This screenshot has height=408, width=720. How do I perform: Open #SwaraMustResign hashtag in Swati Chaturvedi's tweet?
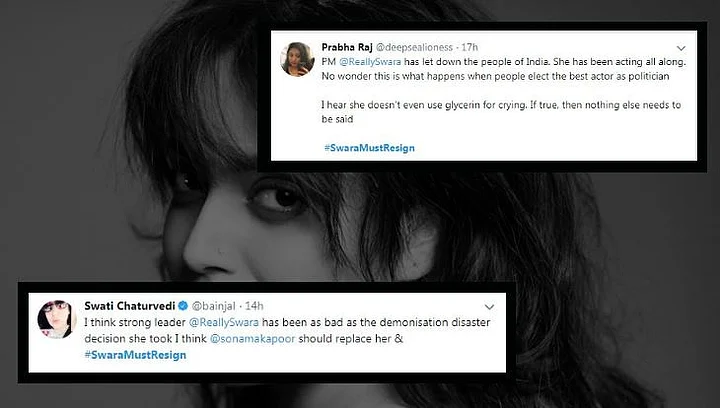point(131,355)
